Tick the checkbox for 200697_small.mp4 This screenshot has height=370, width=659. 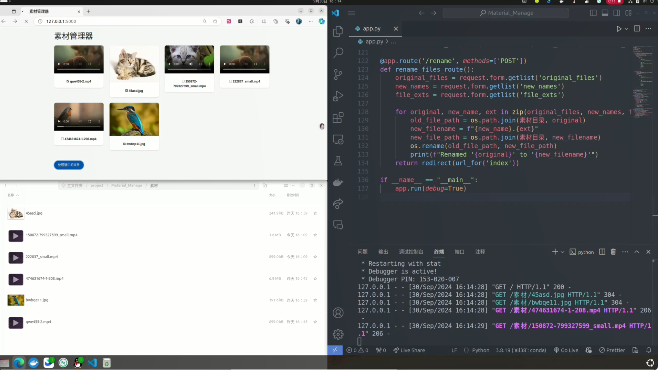pos(231,82)
